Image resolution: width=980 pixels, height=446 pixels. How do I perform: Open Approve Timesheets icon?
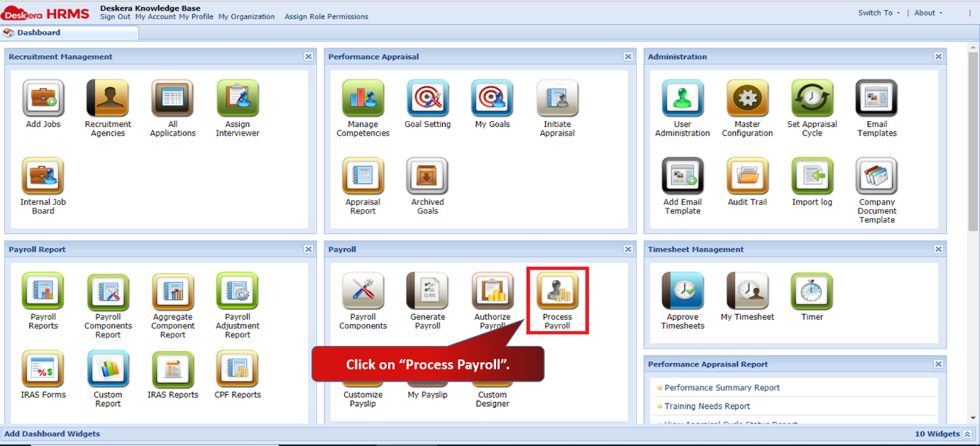[x=683, y=291]
